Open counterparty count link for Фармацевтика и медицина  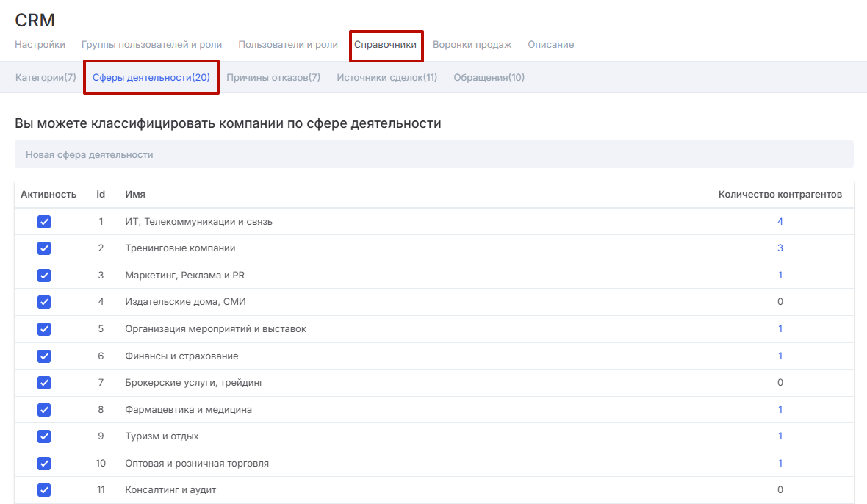tap(780, 410)
